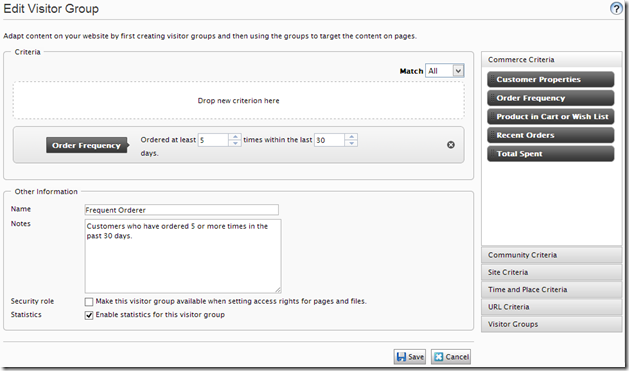Select the Customer Properties criterion
Screen dimensions: 629x371
[551, 79]
